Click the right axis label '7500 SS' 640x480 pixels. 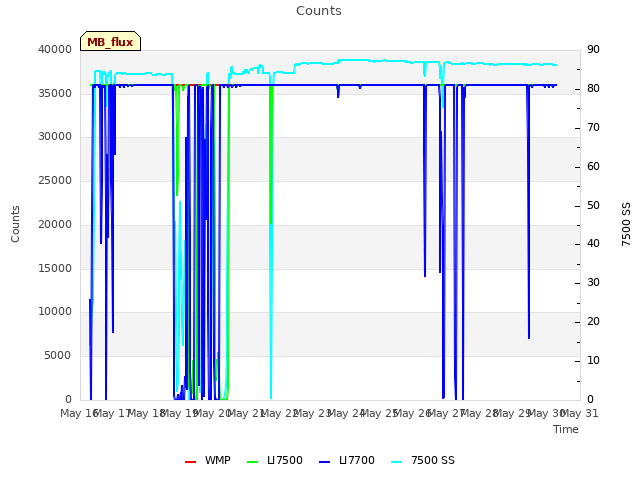[626, 224]
